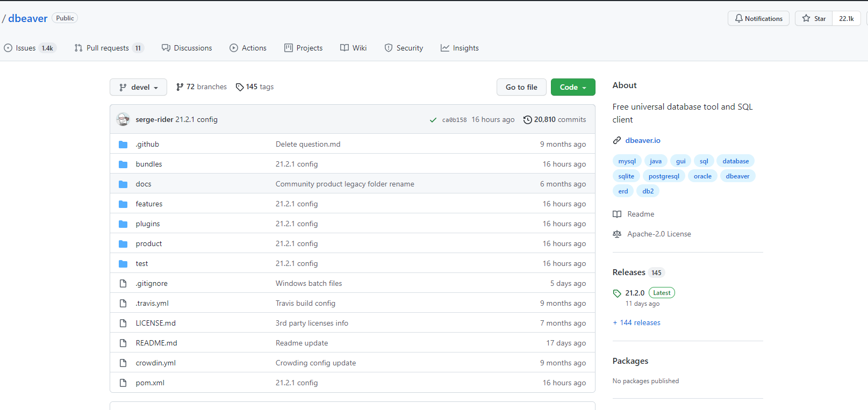The image size is (868, 410).
Task: Open the + 144 releases link
Action: (636, 323)
